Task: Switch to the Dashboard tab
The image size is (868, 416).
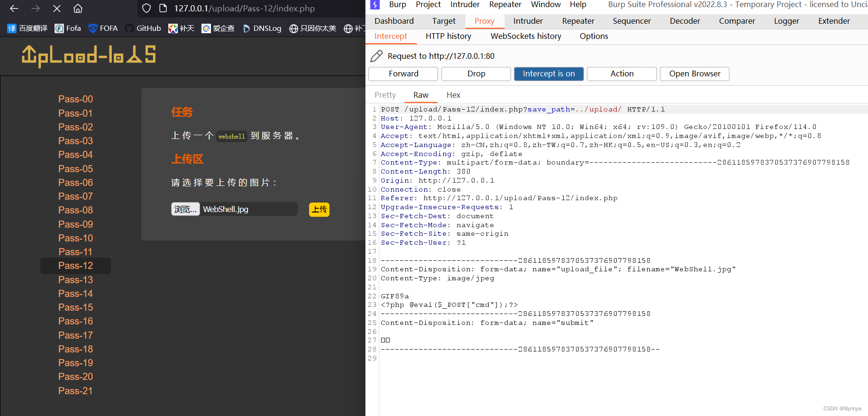Action: coord(394,21)
